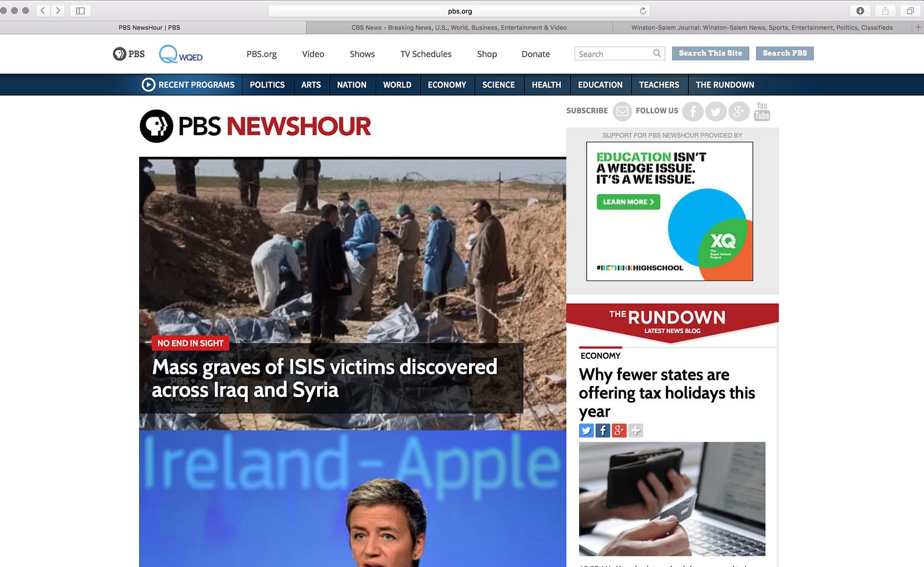This screenshot has height=567, width=924.
Task: Open the PBS NewsHour logo link
Action: (x=255, y=126)
